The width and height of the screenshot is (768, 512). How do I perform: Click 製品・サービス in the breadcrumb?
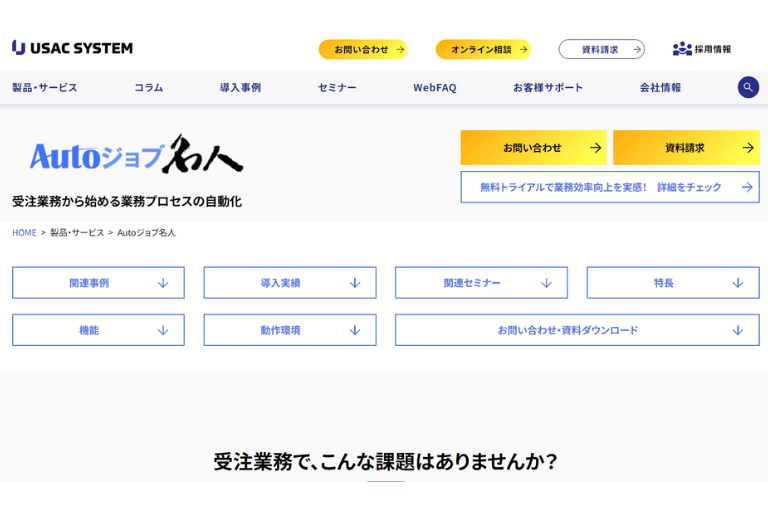[x=77, y=233]
